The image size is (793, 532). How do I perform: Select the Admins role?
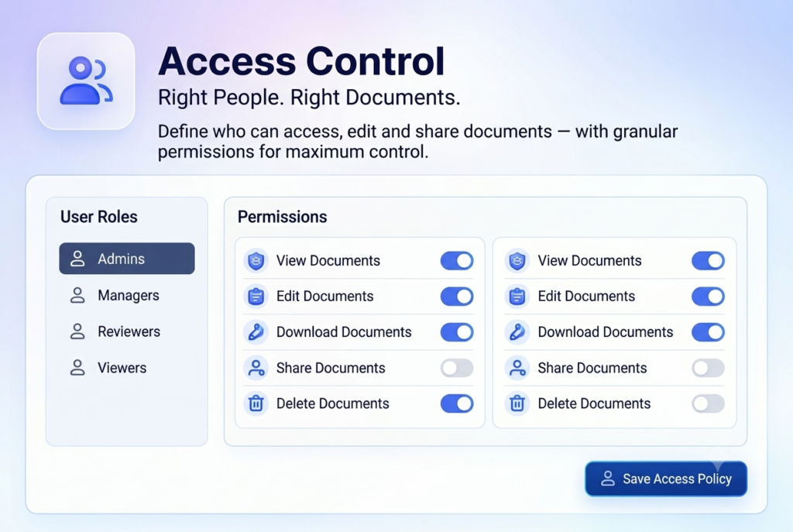pyautogui.click(x=127, y=259)
